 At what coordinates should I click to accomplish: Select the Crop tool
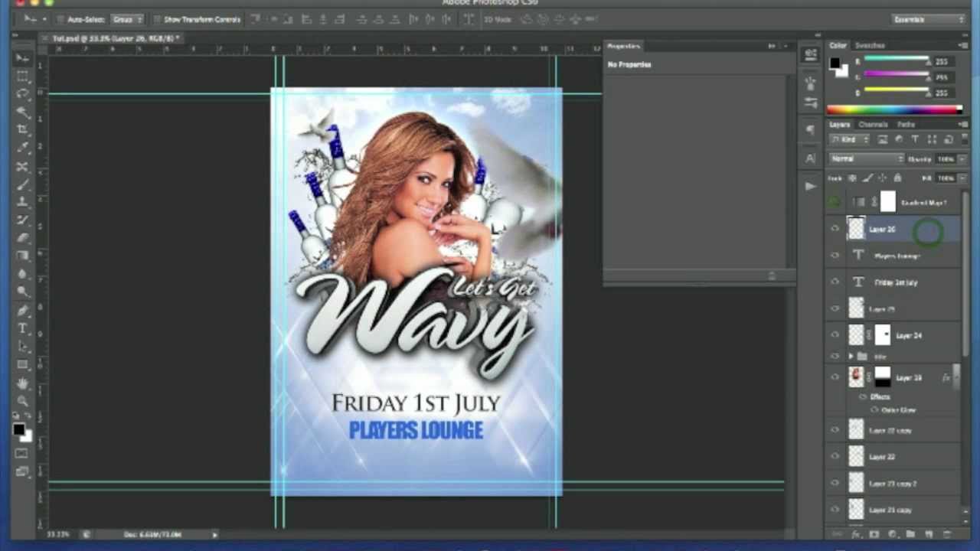22,130
